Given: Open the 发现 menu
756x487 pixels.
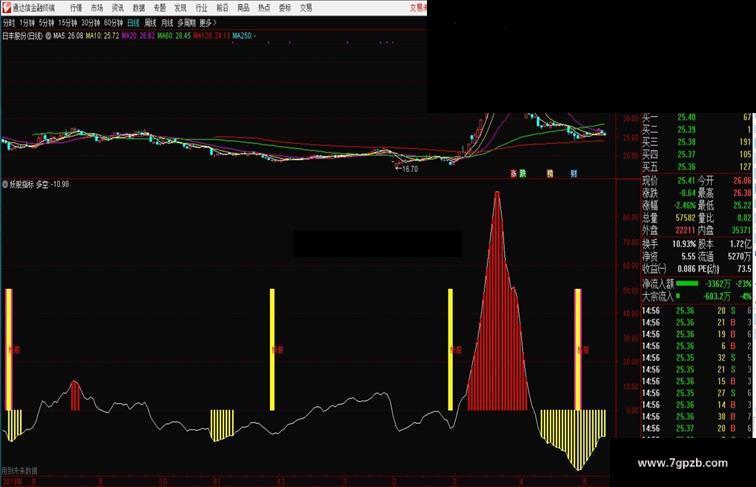Looking at the screenshot, I should pyautogui.click(x=180, y=8).
